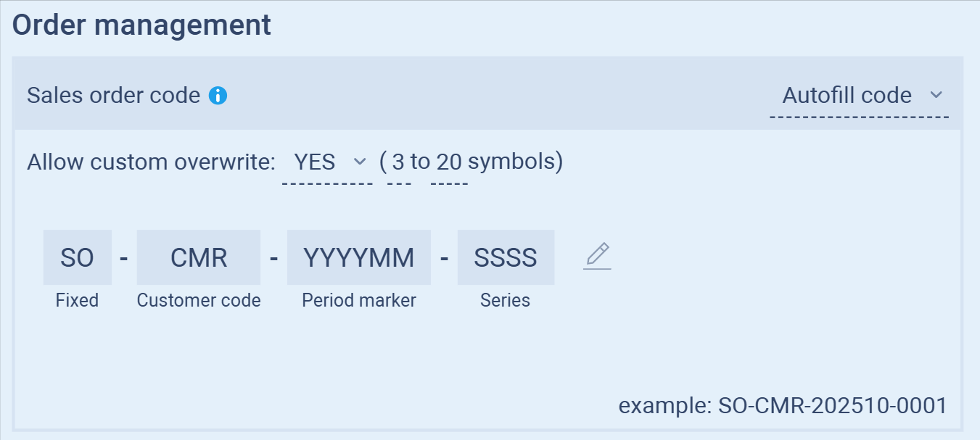
Task: Select the SO fixed prefix block
Action: tap(78, 257)
